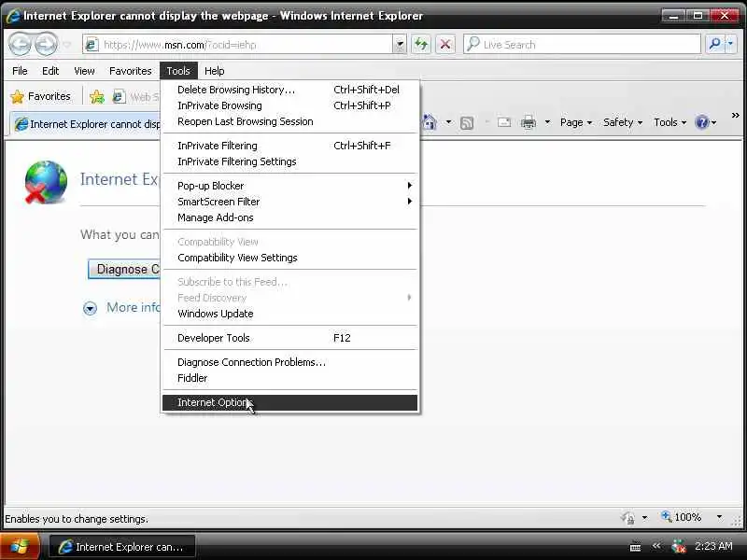The width and height of the screenshot is (747, 560).
Task: Open the Safety command dropdown
Action: (623, 122)
